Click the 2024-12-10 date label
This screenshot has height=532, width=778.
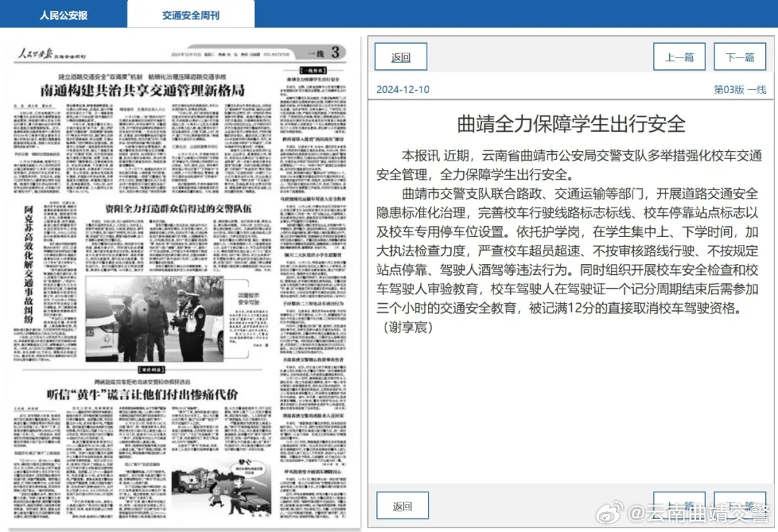[x=403, y=89]
